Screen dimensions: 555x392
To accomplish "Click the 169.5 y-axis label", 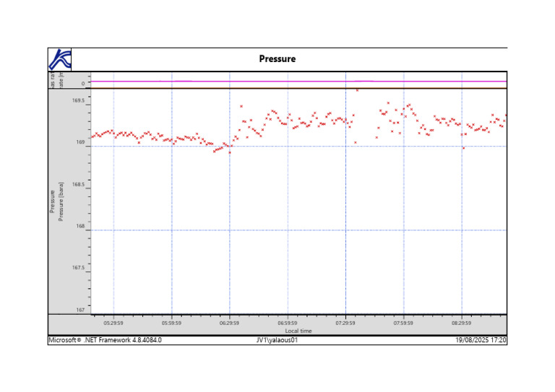I will [79, 101].
